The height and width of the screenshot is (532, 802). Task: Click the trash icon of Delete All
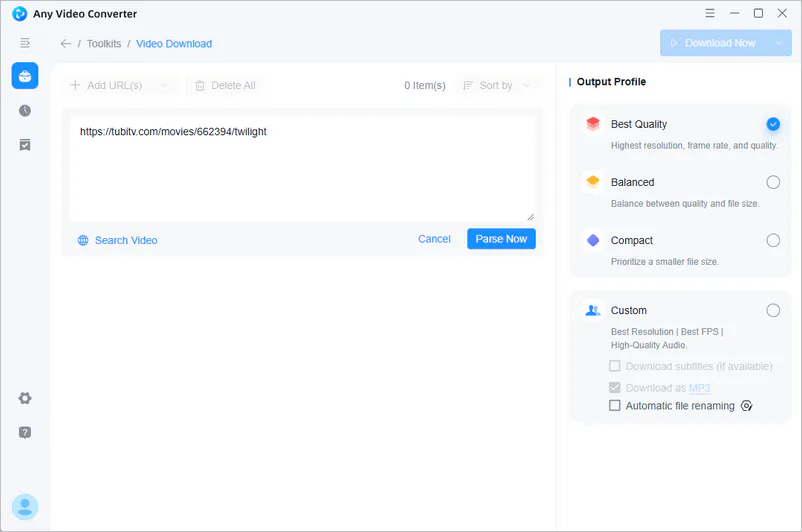[200, 86]
